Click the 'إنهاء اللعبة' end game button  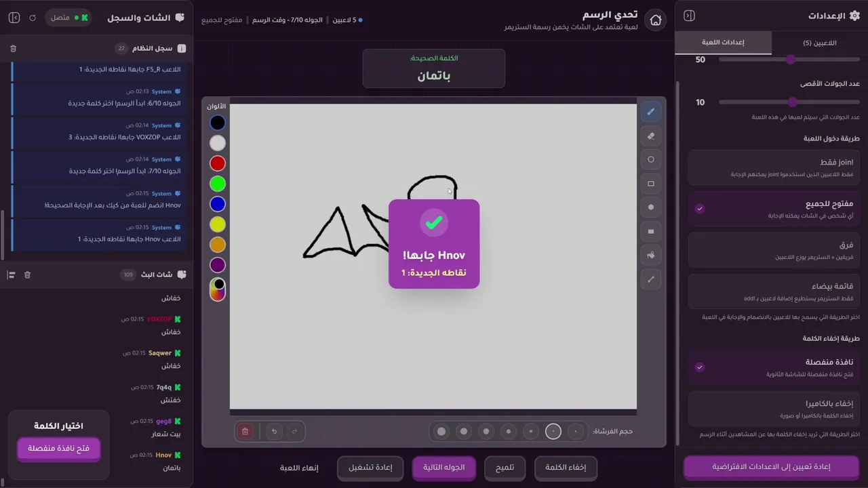coord(299,468)
